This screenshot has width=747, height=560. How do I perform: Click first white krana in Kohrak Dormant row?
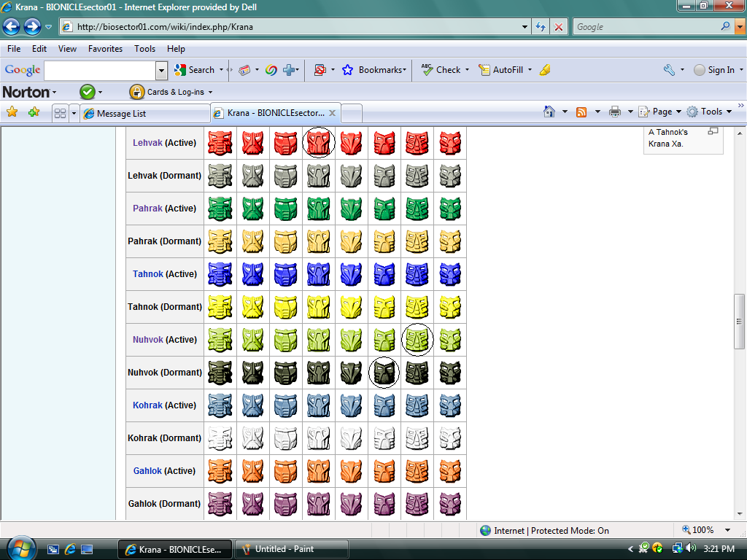tap(220, 437)
